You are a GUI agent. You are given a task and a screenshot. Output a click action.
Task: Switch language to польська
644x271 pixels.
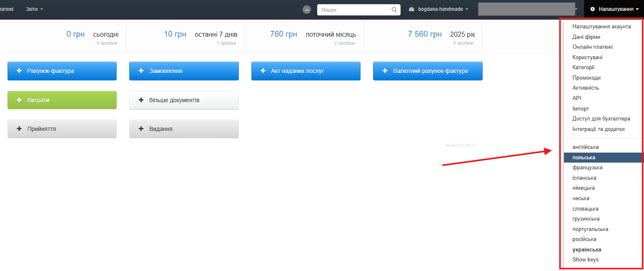tap(604, 158)
